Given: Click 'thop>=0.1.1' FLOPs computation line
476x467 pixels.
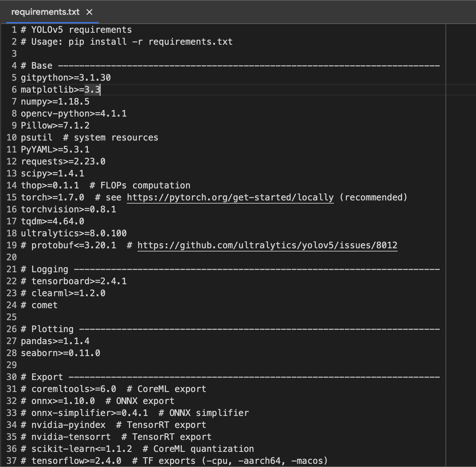Looking at the screenshot, I should coord(105,185).
